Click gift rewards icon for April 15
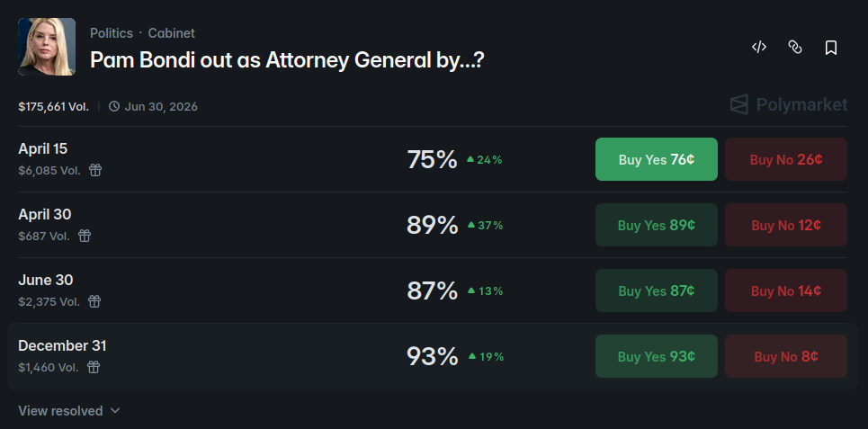 click(95, 170)
